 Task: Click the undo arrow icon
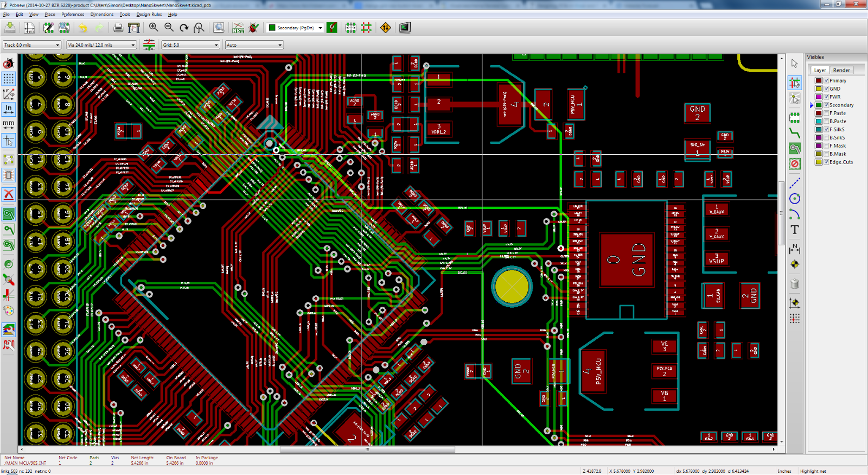click(83, 28)
